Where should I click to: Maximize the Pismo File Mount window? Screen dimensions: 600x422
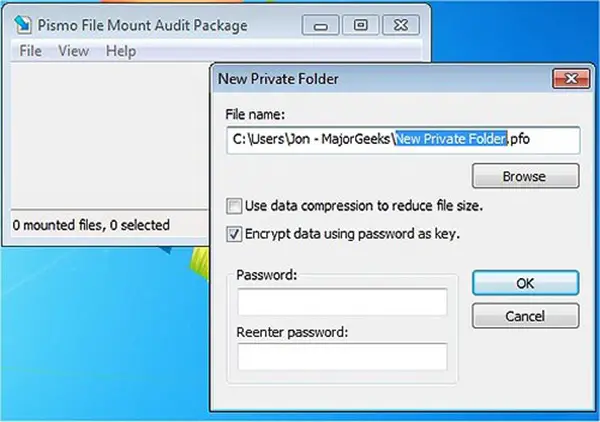361,22
